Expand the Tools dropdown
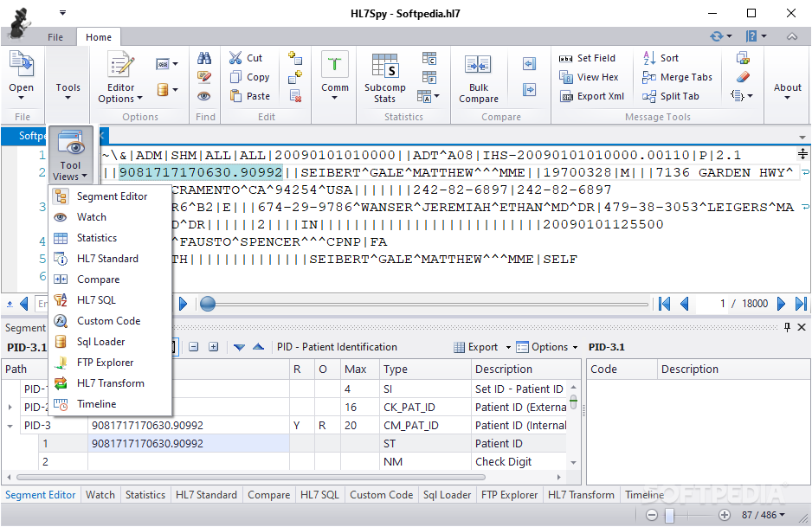Viewport: 812px width, 527px height. pos(68,91)
